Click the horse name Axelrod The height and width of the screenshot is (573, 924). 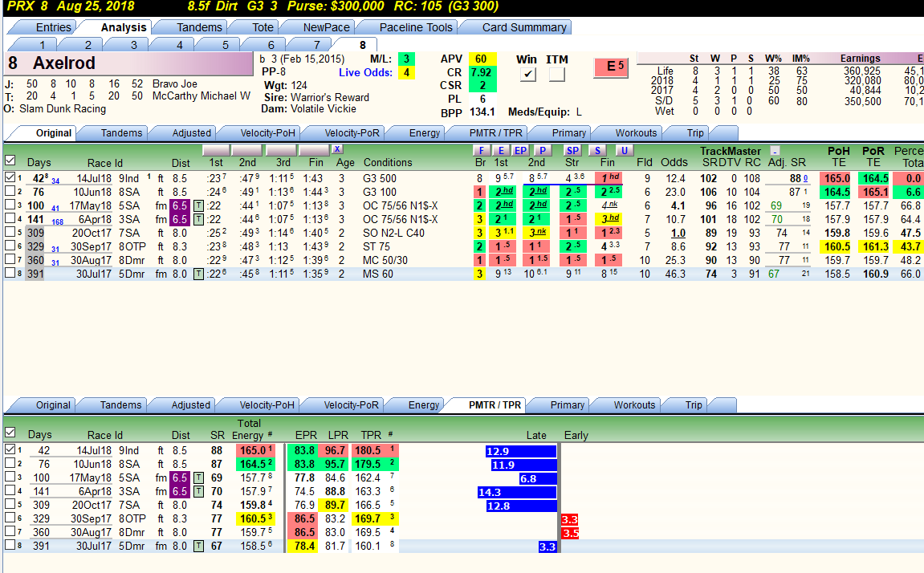coord(63,63)
